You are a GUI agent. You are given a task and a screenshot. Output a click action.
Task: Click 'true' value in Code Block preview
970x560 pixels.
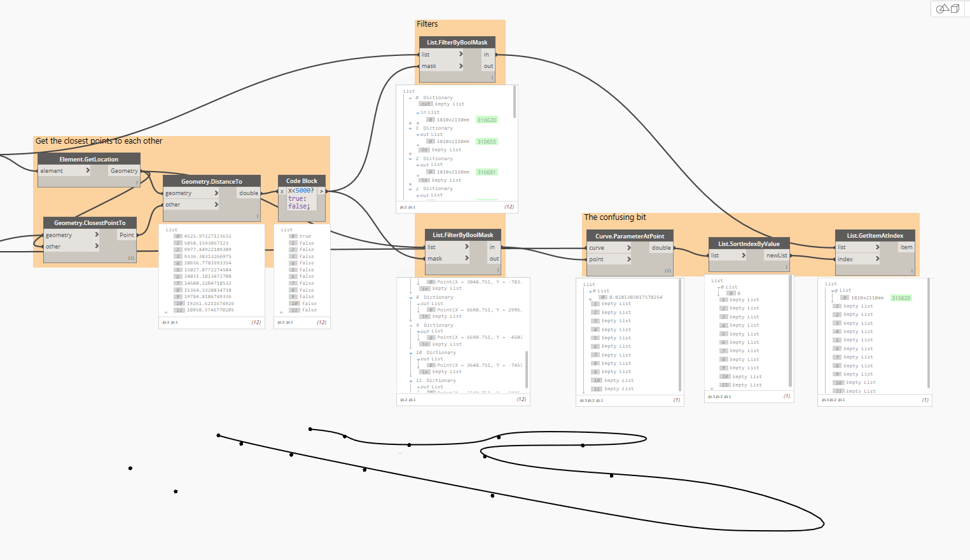tap(305, 236)
